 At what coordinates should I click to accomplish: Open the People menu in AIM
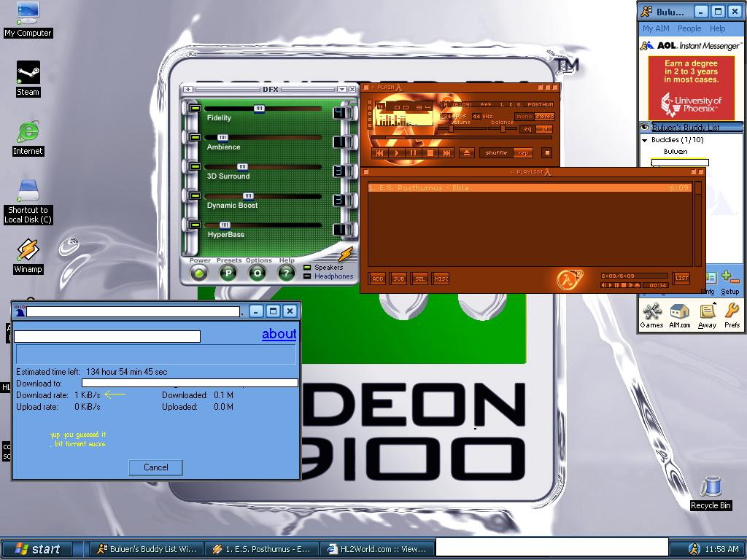(689, 28)
